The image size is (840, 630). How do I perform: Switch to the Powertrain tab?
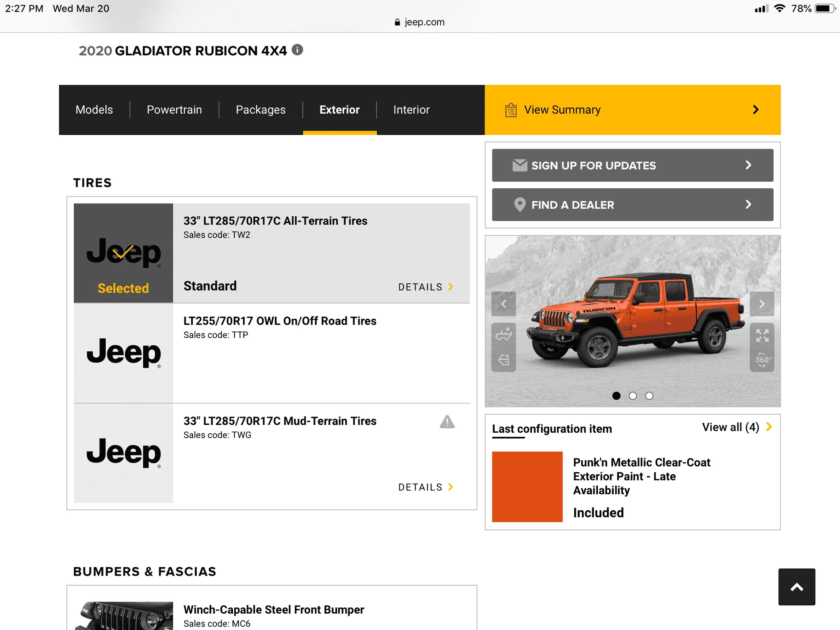[174, 110]
